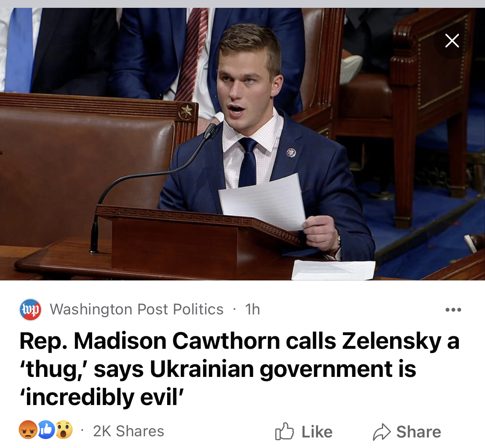View the 2K Shares count
Screen dimensions: 485x448
click(128, 431)
